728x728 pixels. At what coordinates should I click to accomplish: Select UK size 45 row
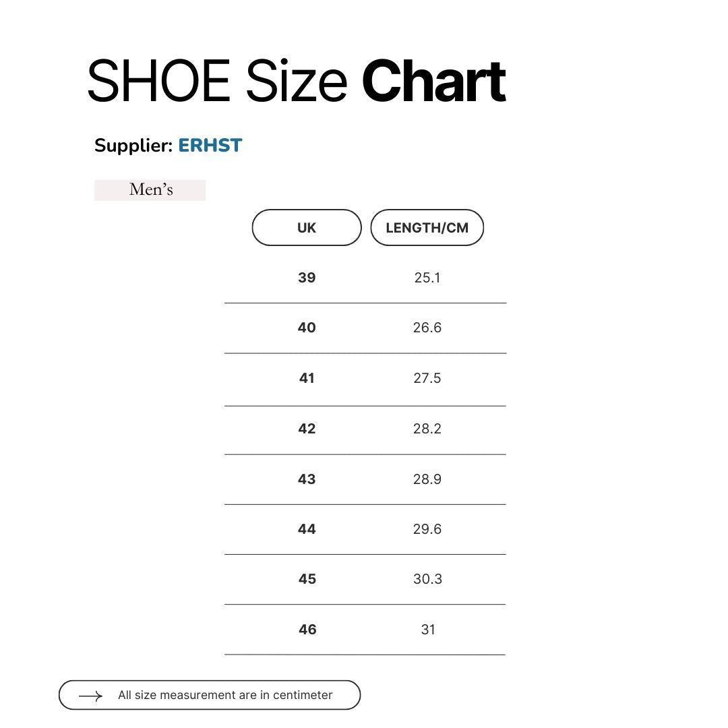(x=365, y=580)
